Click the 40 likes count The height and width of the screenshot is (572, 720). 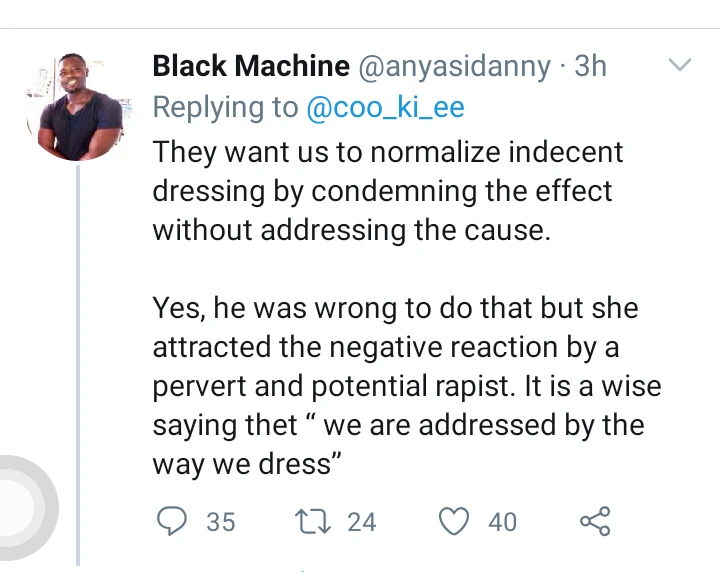pyautogui.click(x=502, y=522)
